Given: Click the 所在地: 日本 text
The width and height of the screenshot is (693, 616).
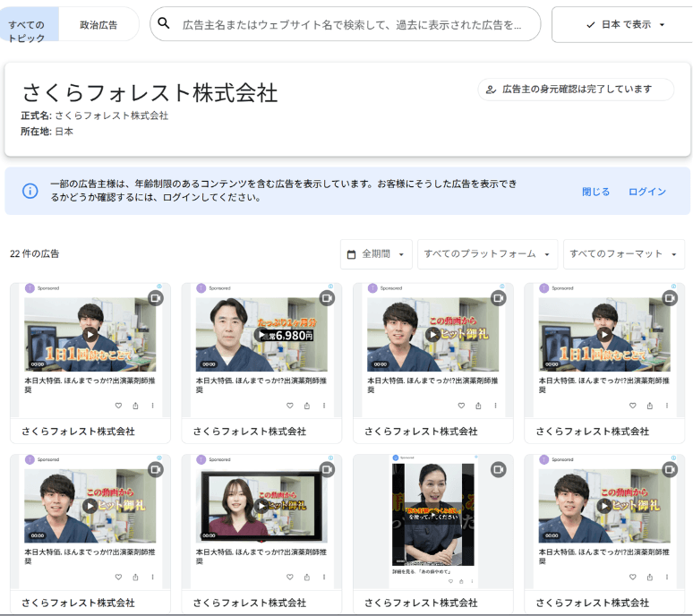Looking at the screenshot, I should tap(47, 132).
